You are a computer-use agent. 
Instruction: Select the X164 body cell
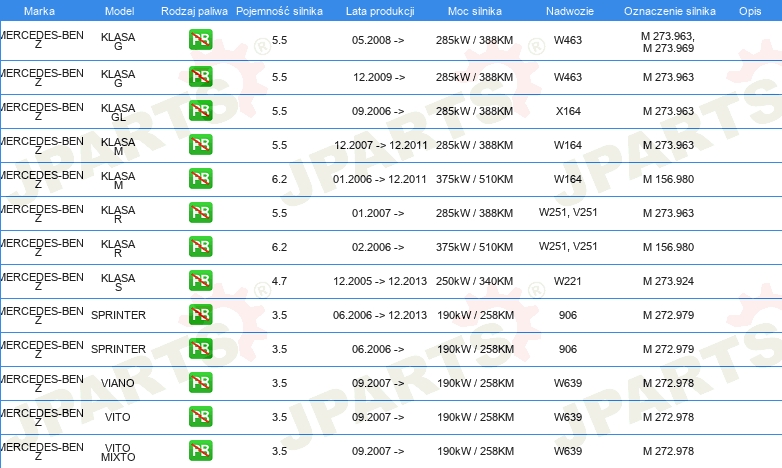tap(568, 111)
